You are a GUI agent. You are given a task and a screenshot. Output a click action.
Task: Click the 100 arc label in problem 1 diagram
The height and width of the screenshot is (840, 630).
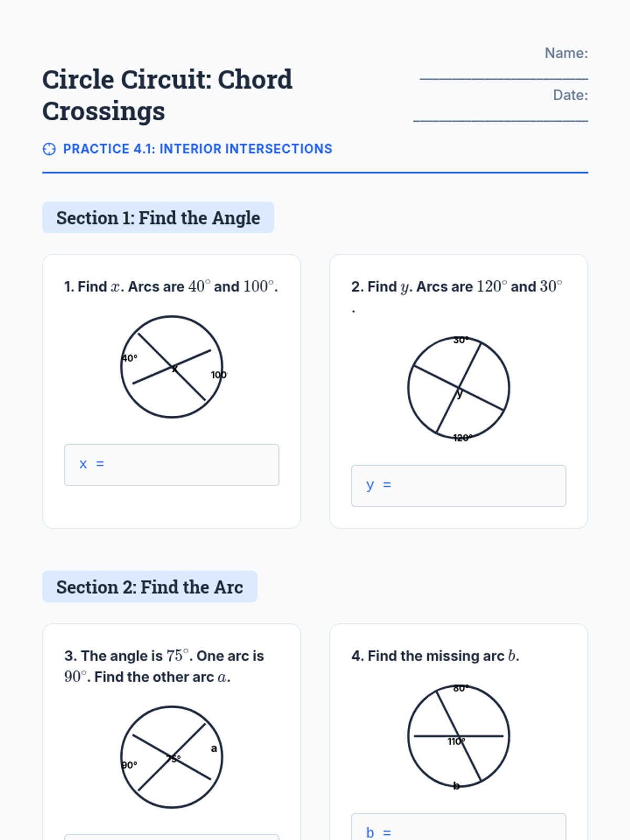click(x=218, y=375)
